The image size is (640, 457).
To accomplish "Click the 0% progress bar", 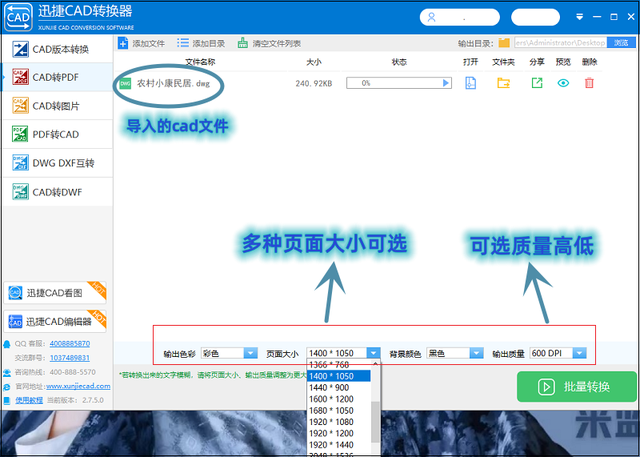I will [399, 83].
